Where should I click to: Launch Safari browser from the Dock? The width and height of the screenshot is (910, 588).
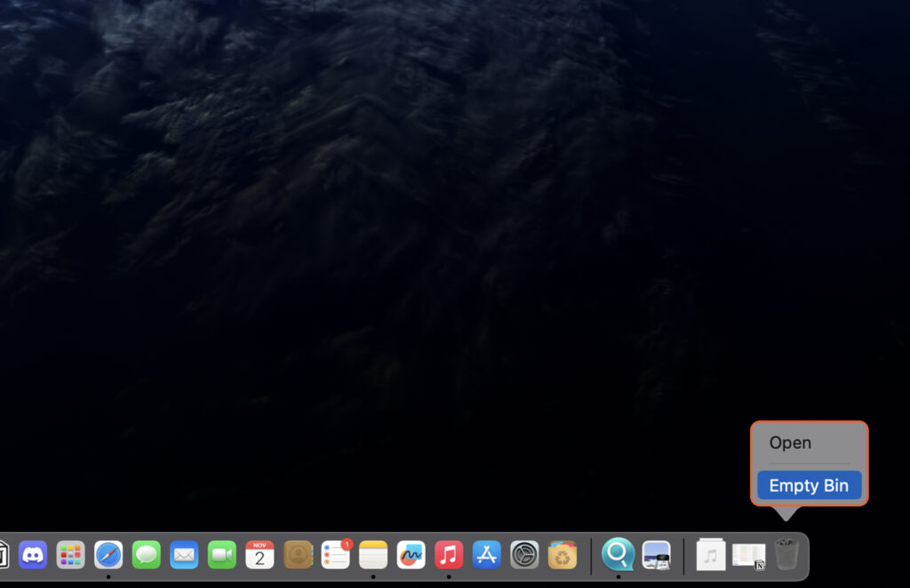point(108,555)
